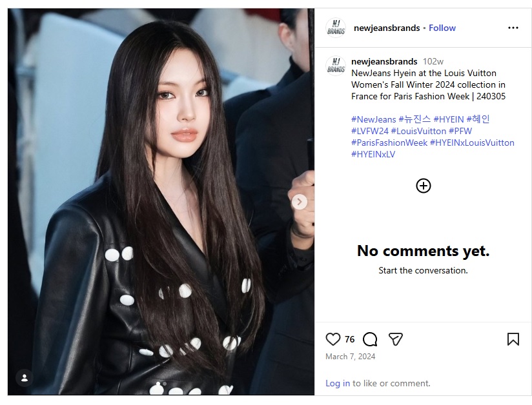This screenshot has width=532, height=405.
Task: Open the #ParisFashionWeek hashtag
Action: click(389, 143)
